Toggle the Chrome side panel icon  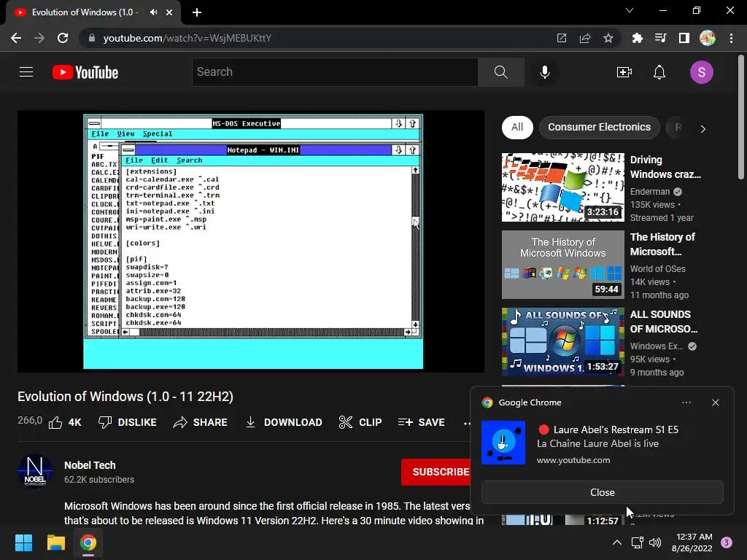684,38
